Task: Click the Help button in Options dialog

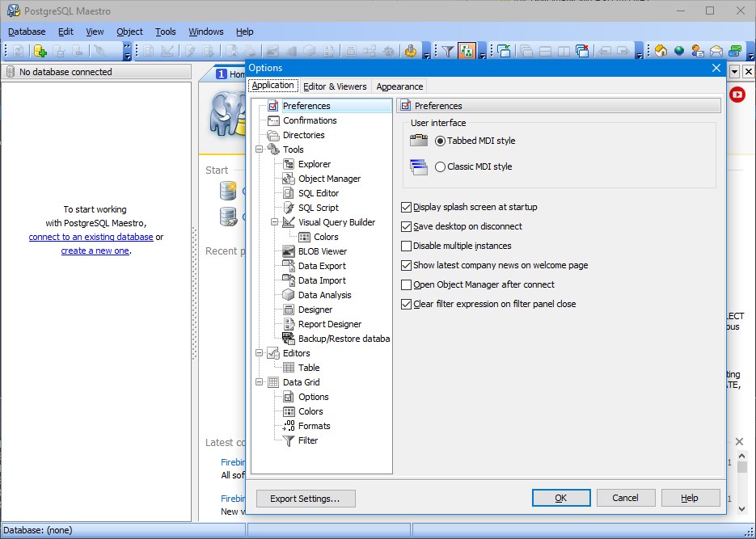Action: pos(691,498)
